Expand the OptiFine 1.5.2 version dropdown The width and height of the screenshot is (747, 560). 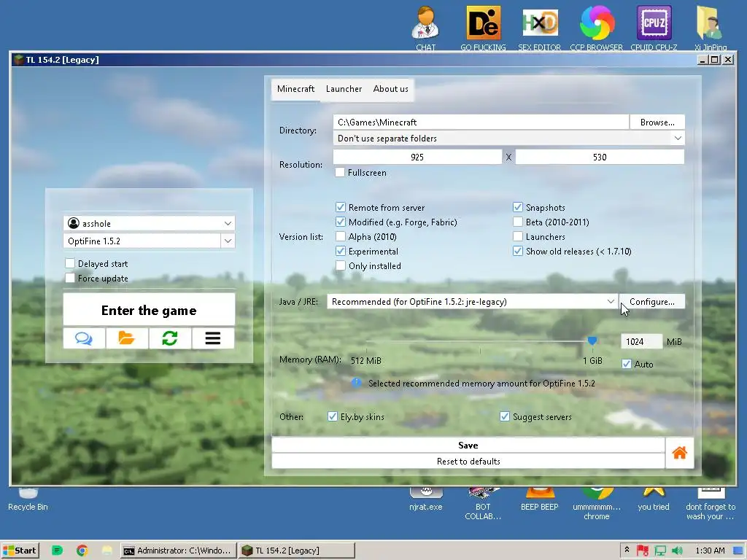tap(228, 241)
